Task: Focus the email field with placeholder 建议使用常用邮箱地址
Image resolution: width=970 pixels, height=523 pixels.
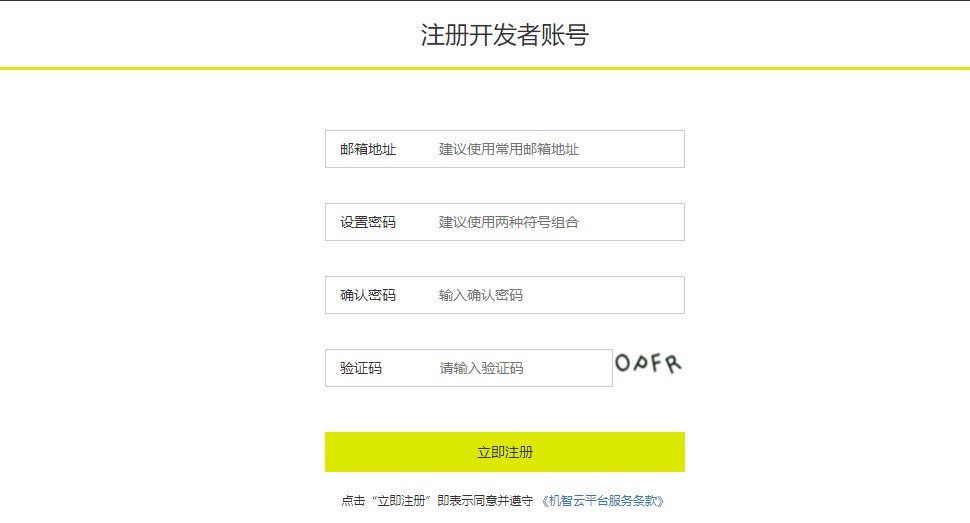Action: pos(556,149)
